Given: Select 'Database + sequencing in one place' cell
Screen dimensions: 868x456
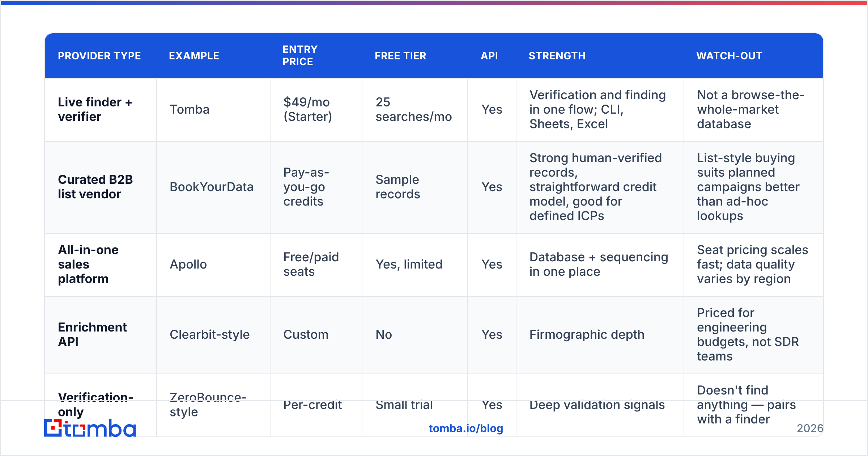Looking at the screenshot, I should tap(600, 265).
